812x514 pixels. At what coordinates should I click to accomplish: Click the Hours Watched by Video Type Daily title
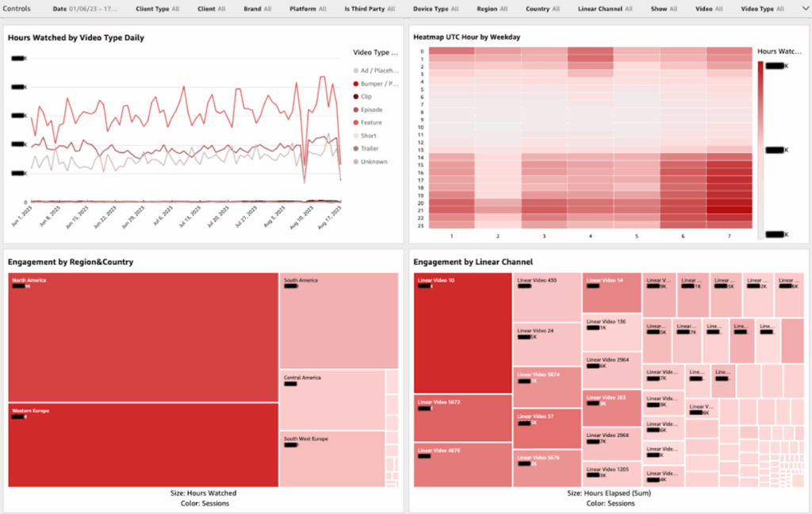click(x=76, y=38)
